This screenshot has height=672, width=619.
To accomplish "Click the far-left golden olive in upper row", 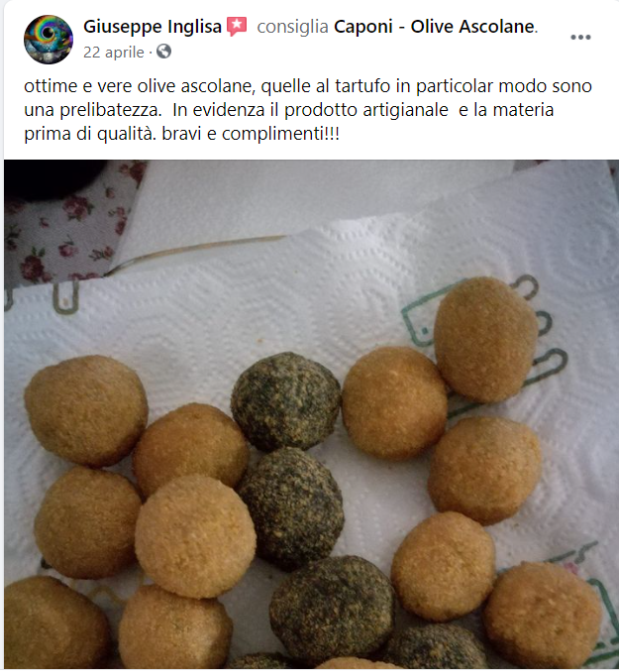I will [x=86, y=410].
